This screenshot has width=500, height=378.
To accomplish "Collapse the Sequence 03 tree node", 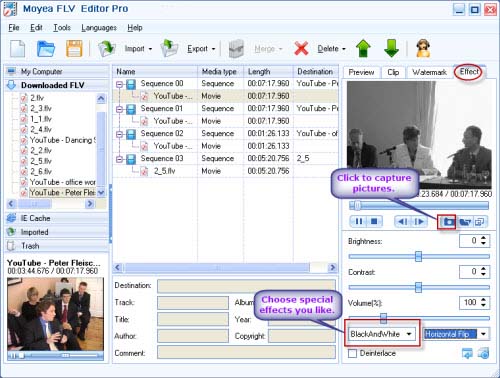I will click(119, 159).
